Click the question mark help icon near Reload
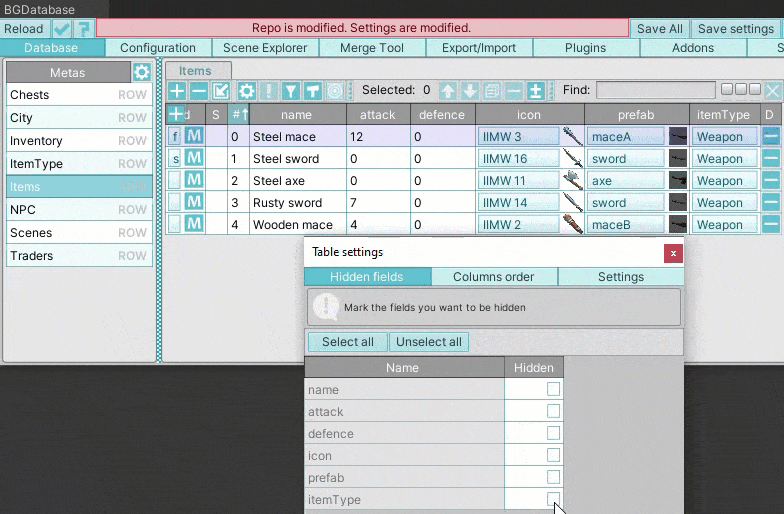The width and height of the screenshot is (784, 514). pyautogui.click(x=84, y=28)
